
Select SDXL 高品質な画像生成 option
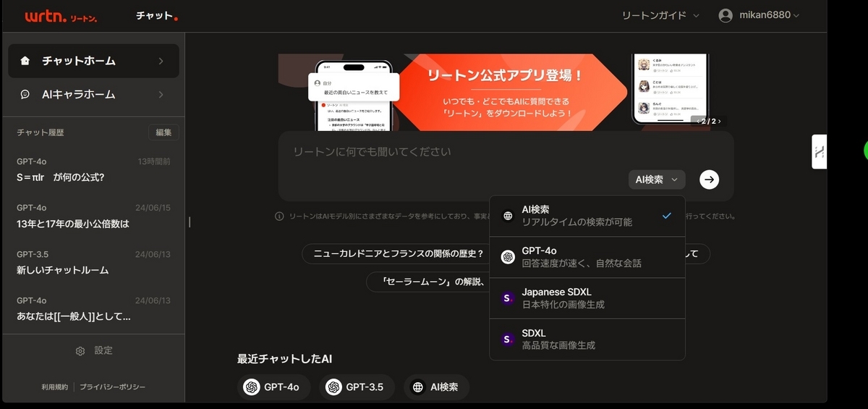587,340
